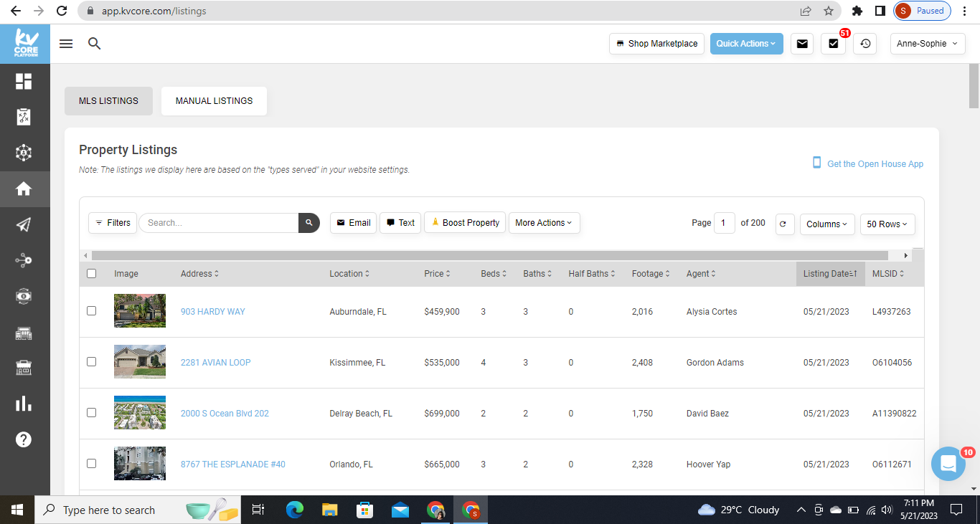Open the Get the Open House App link
Screen dimensions: 980x524
click(868, 163)
